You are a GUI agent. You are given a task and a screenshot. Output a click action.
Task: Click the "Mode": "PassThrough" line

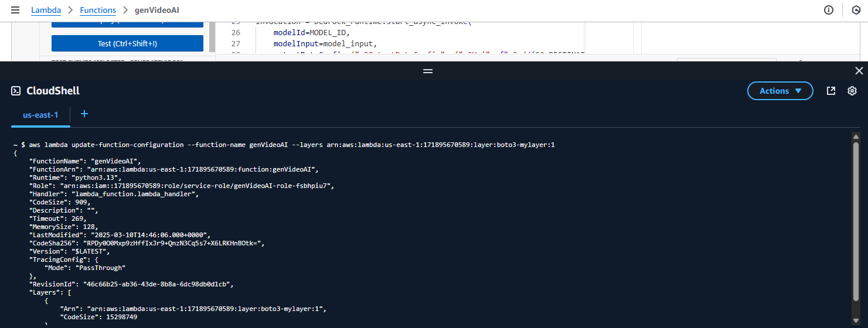coord(85,268)
